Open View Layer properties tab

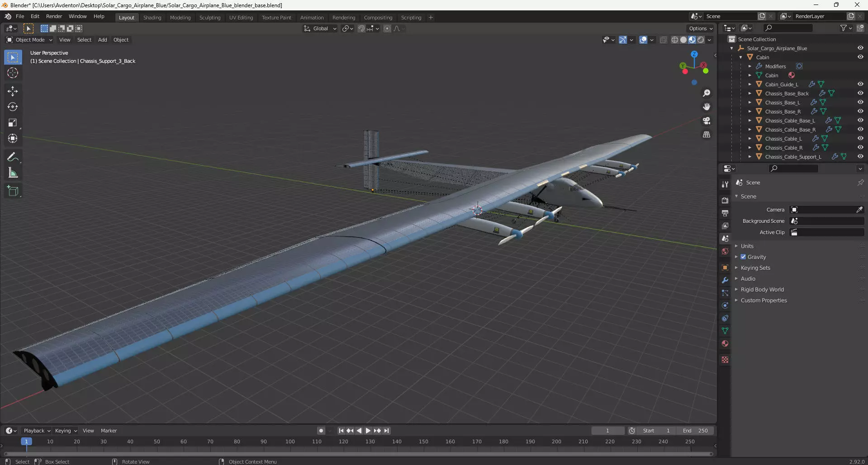coord(725,225)
